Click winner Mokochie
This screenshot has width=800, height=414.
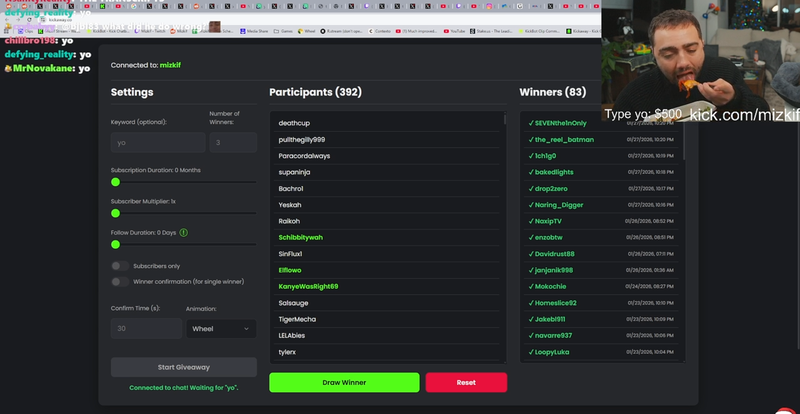[550, 286]
